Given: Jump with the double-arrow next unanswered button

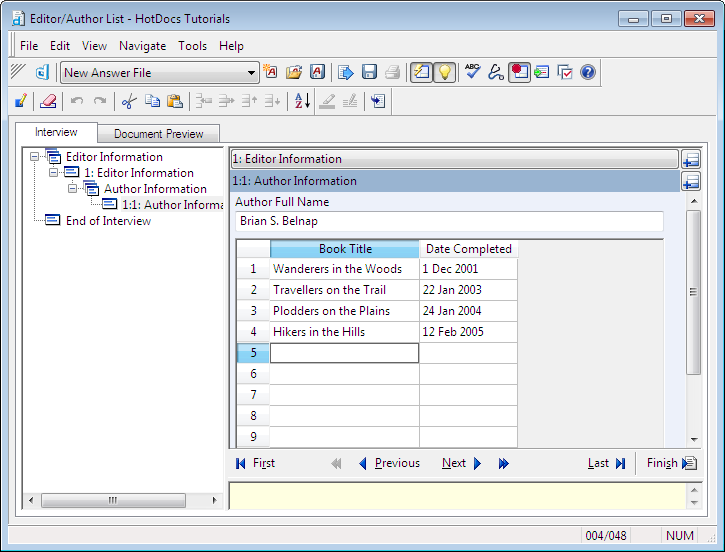Looking at the screenshot, I should coord(504,463).
